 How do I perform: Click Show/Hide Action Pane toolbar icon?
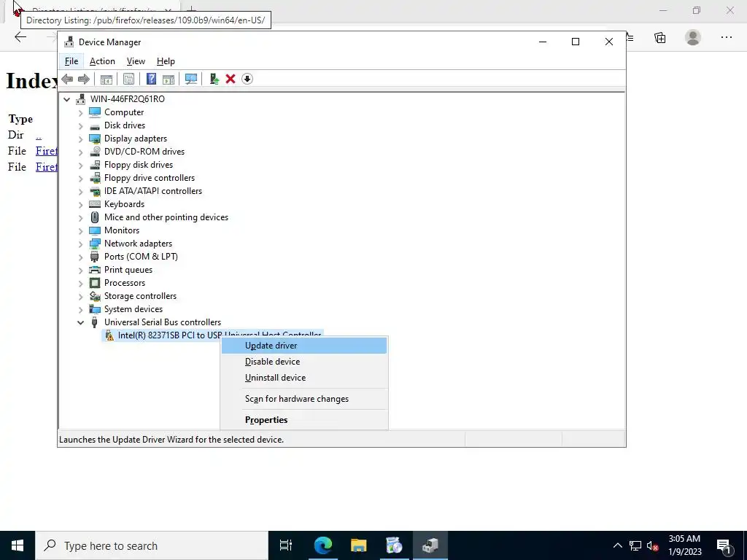coord(169,79)
